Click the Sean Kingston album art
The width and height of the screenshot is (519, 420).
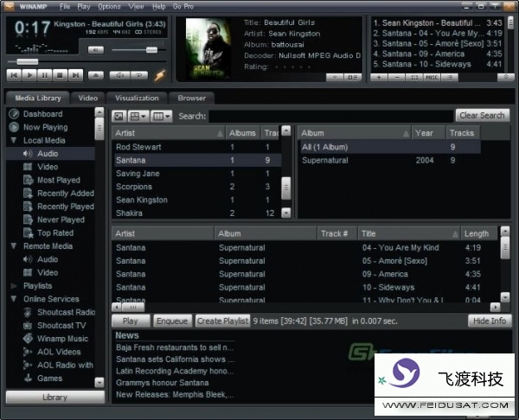[208, 48]
